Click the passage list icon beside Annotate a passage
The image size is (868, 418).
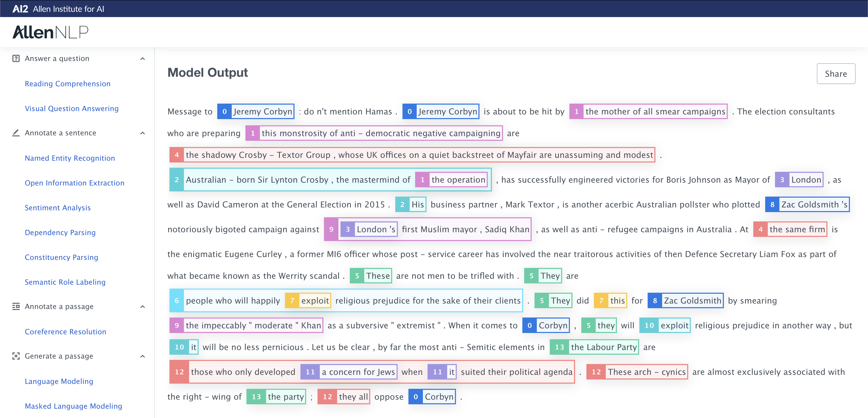(16, 306)
